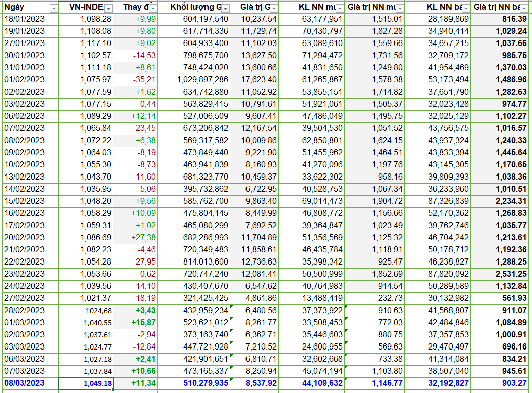Select the foreign sell volume 87,326,839
The height and width of the screenshot is (393, 532).
coord(438,201)
